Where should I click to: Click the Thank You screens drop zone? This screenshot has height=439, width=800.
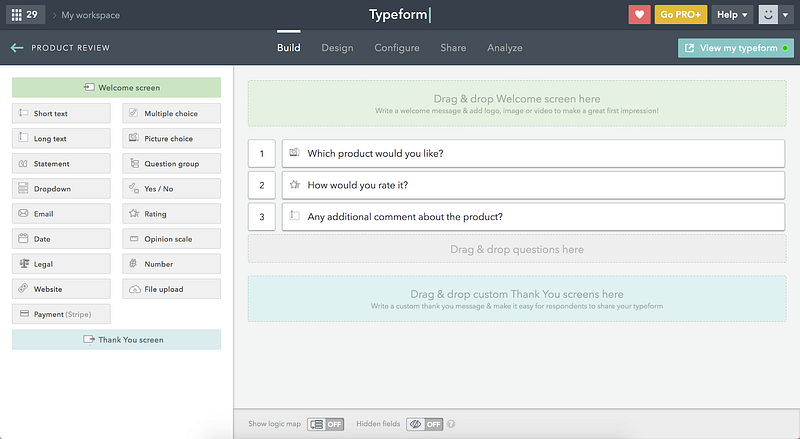tap(517, 299)
